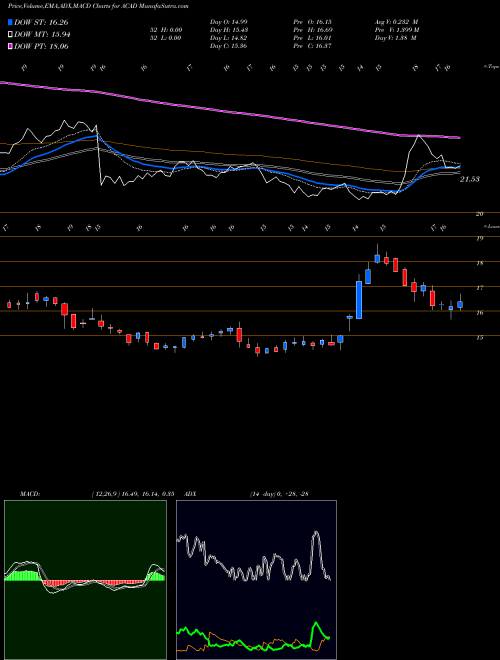The width and height of the screenshot is (500, 660).
Task: Click the 18 price axis label
Action: (x=479, y=263)
